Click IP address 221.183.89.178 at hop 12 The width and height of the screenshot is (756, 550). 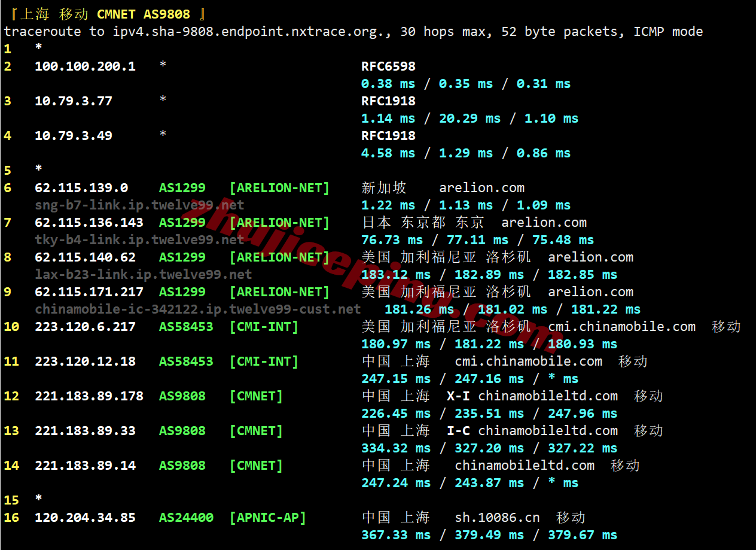(x=89, y=396)
